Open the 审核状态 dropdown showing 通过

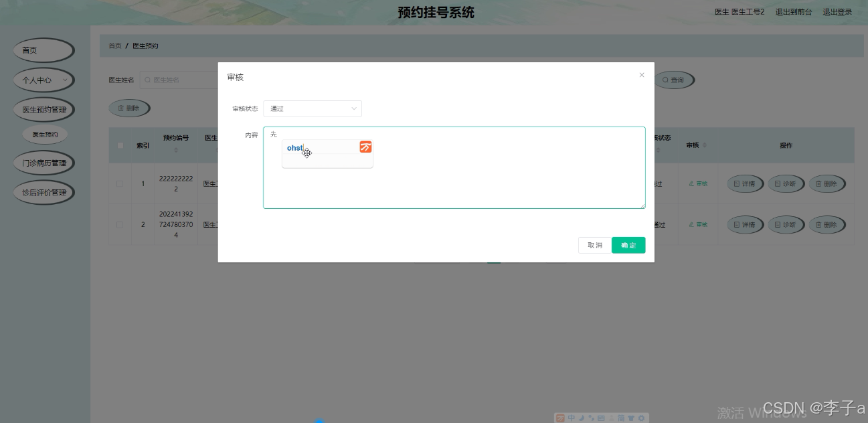click(312, 108)
